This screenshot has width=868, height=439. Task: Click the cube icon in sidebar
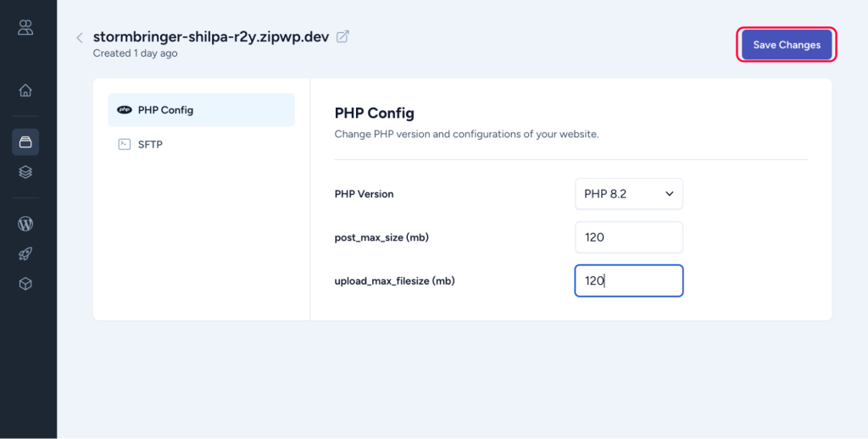pos(25,284)
